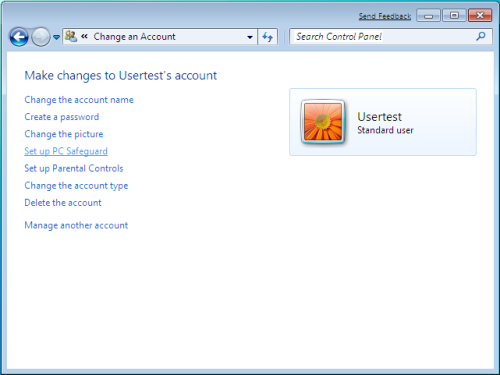Click the greyed Forward navigation arrow
The image size is (500, 375).
click(x=41, y=37)
